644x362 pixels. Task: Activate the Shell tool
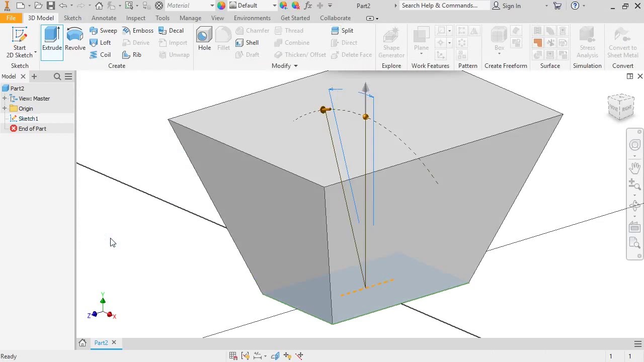[x=247, y=43]
